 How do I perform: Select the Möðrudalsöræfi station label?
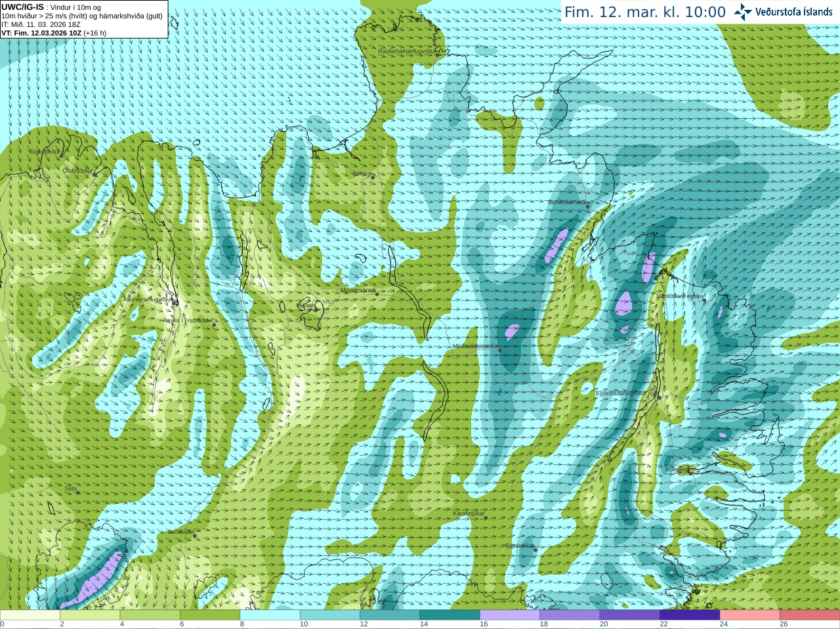(476, 346)
